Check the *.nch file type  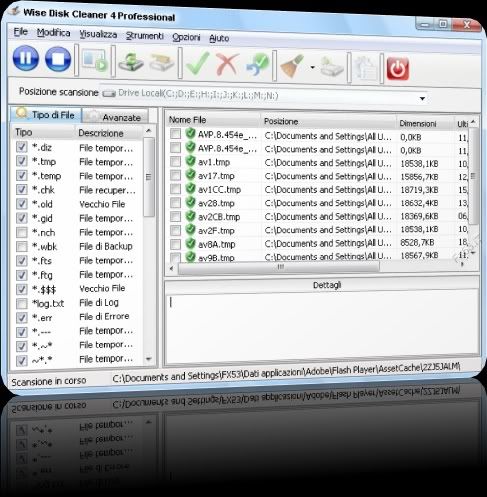point(21,232)
